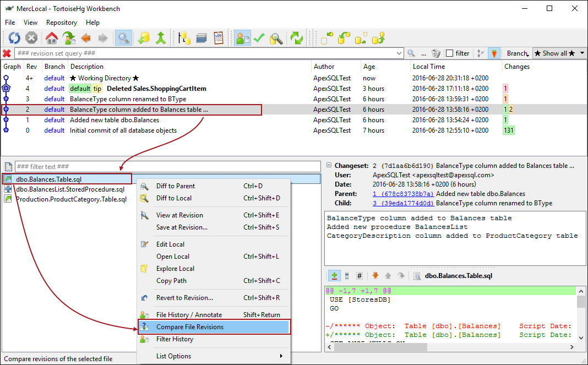Choose Compare File Revisions from context menu
The width and height of the screenshot is (588, 365).
190,327
